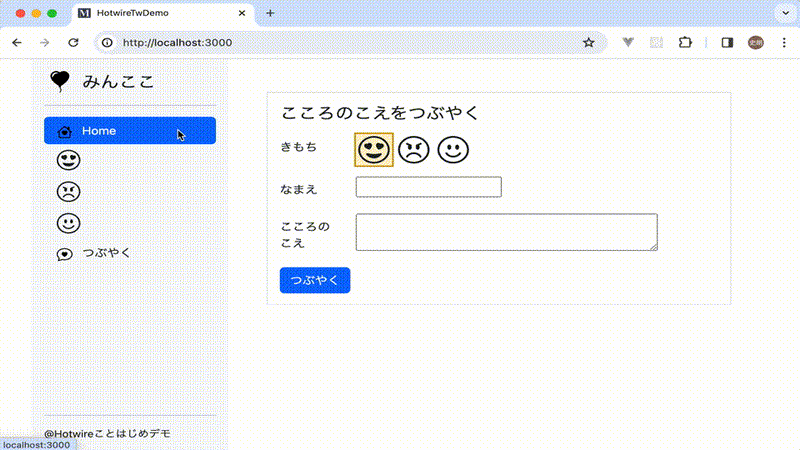Select the HotwireTwDemo tab

click(163, 13)
